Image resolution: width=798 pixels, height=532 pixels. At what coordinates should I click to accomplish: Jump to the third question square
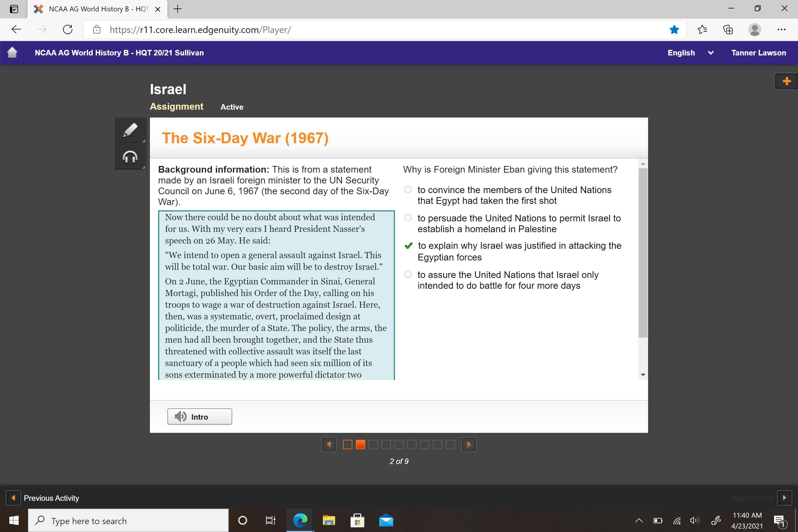pyautogui.click(x=373, y=444)
